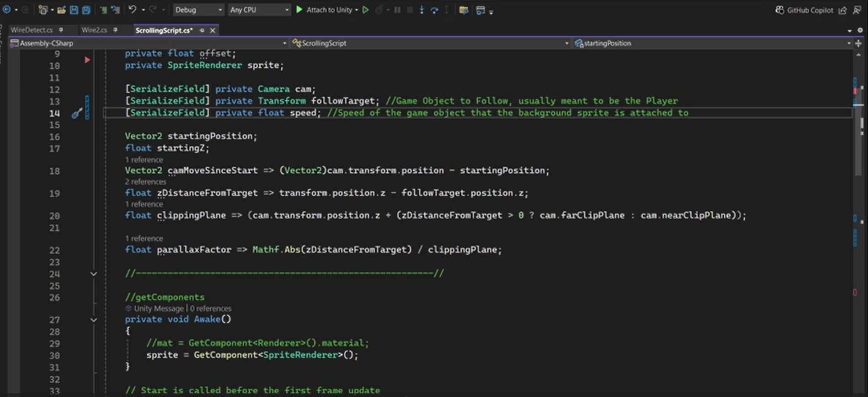
Task: Open the undo history dropdown arrow
Action: (143, 10)
